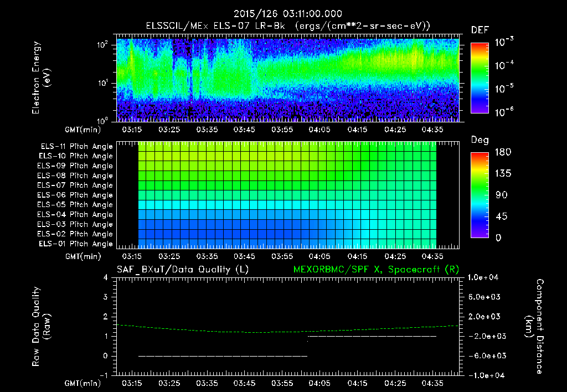Click the title timestamp 2015/126 03:11:00.000

pos(288,14)
